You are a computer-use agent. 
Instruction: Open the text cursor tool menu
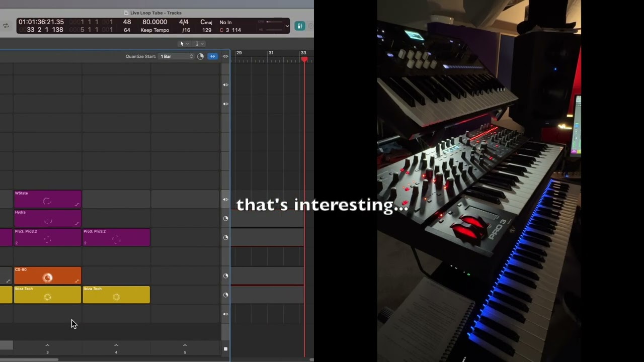(199, 44)
